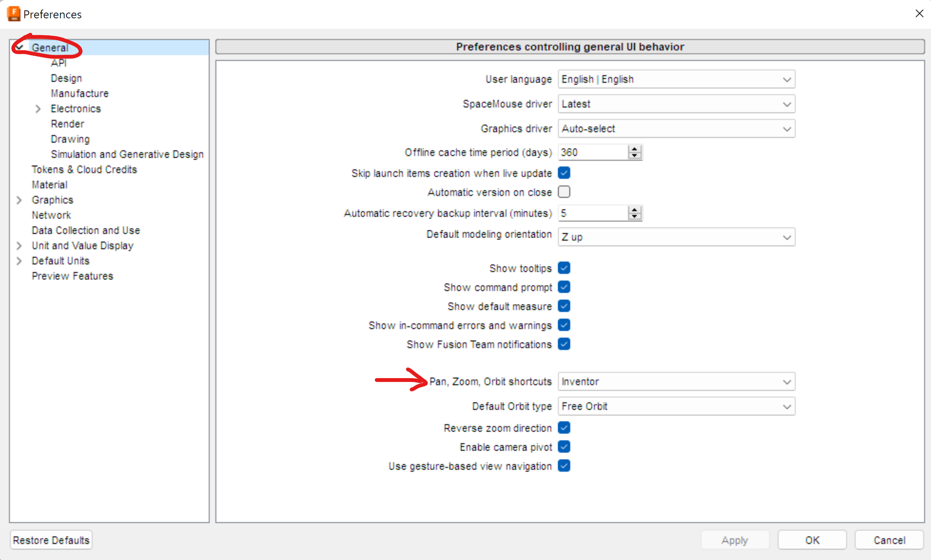931x560 pixels.
Task: Click the offline cache days input field
Action: [x=592, y=152]
